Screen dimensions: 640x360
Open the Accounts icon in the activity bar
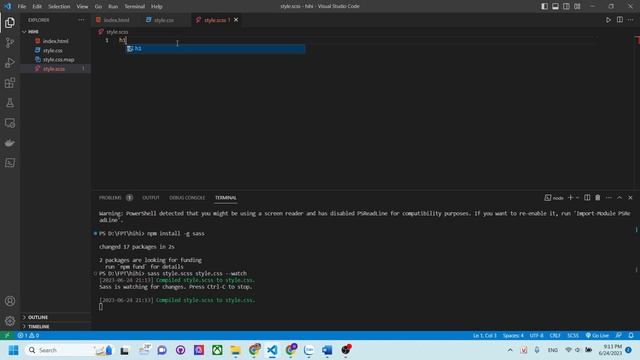pos(10,301)
